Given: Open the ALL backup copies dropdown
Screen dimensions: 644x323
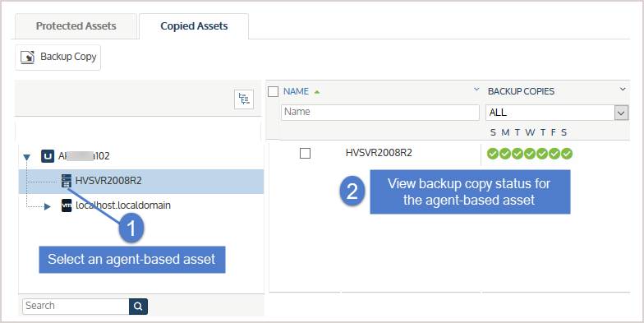Looking at the screenshot, I should coord(557,112).
